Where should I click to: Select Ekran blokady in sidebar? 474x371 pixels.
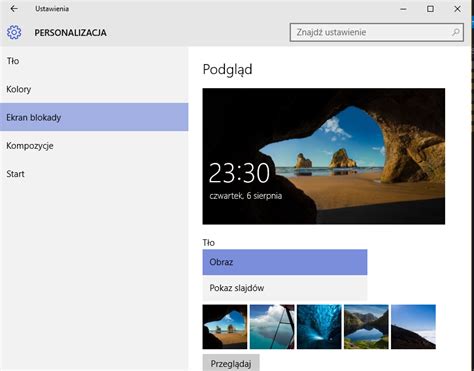click(x=94, y=117)
